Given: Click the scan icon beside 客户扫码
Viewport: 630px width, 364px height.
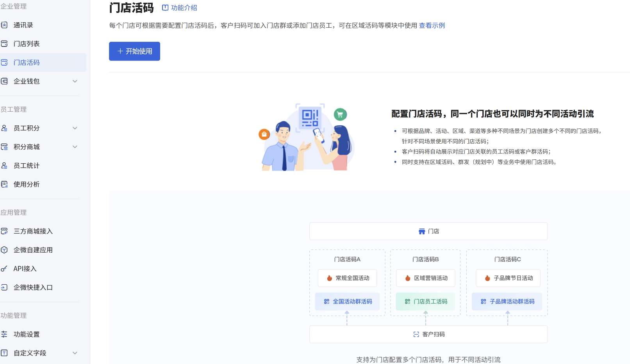Looking at the screenshot, I should pyautogui.click(x=416, y=334).
